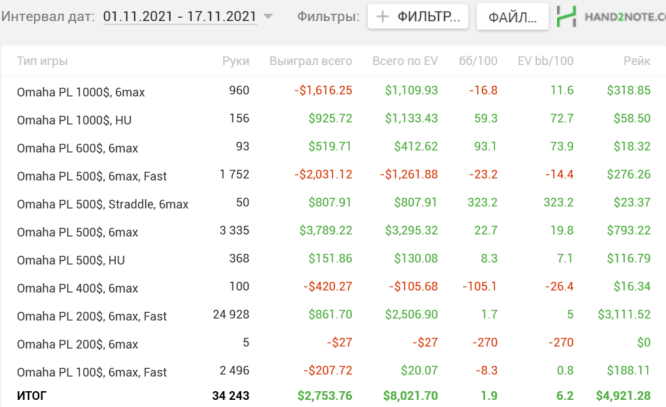This screenshot has height=407, width=666.
Task: Sort by бб/100 column header
Action: (478, 61)
